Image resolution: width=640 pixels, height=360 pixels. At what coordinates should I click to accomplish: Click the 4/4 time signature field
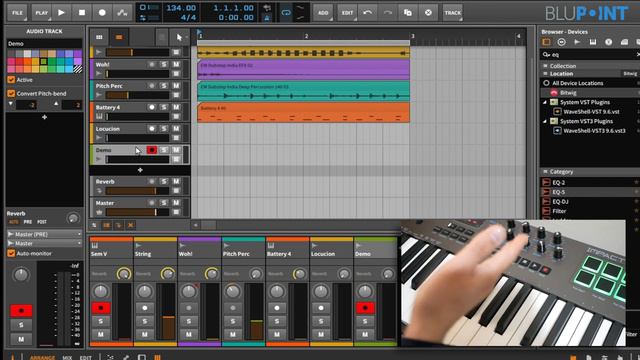pos(188,18)
